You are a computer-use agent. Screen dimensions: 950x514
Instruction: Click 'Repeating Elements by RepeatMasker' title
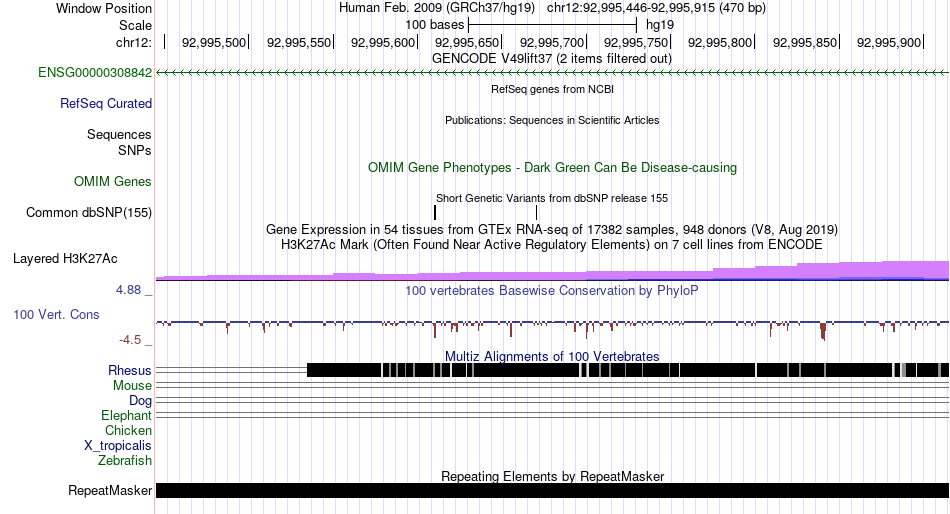click(x=552, y=476)
